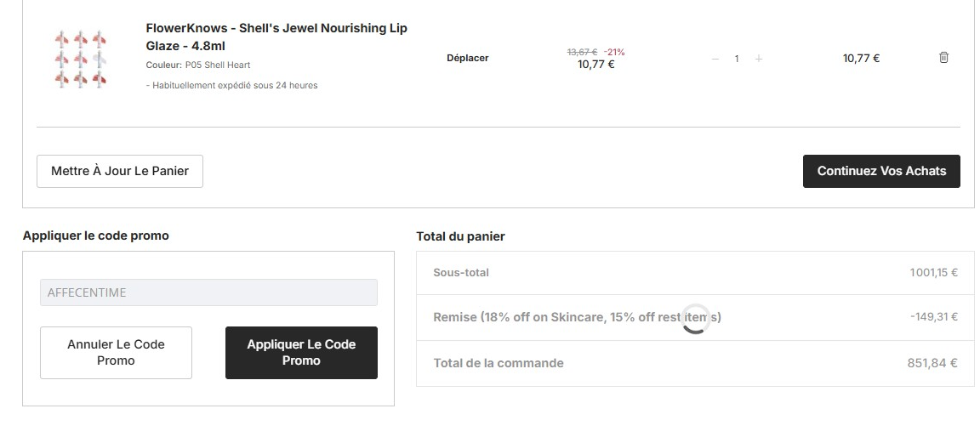
Task: Click Mettre À Jour Le Panier button
Action: pyautogui.click(x=120, y=171)
